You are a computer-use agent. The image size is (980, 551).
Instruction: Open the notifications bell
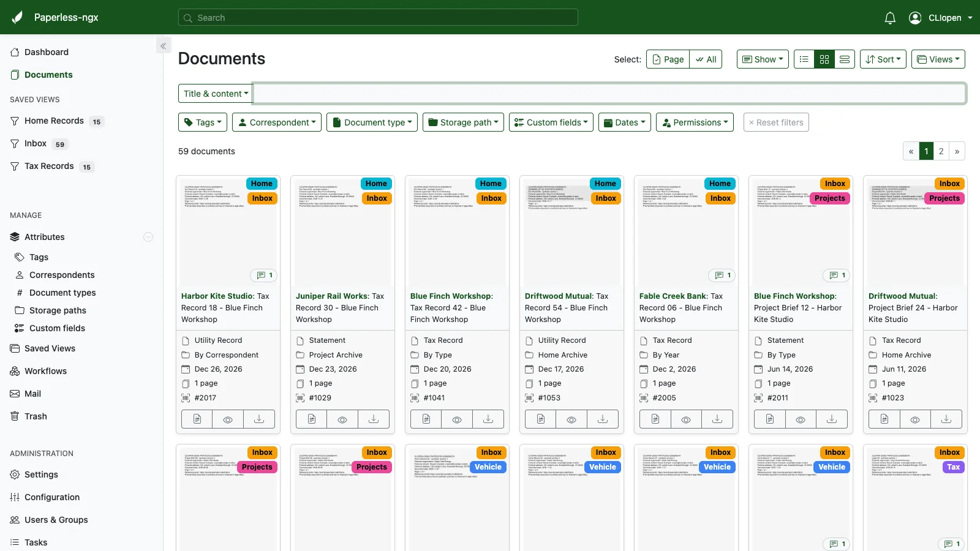tap(890, 18)
